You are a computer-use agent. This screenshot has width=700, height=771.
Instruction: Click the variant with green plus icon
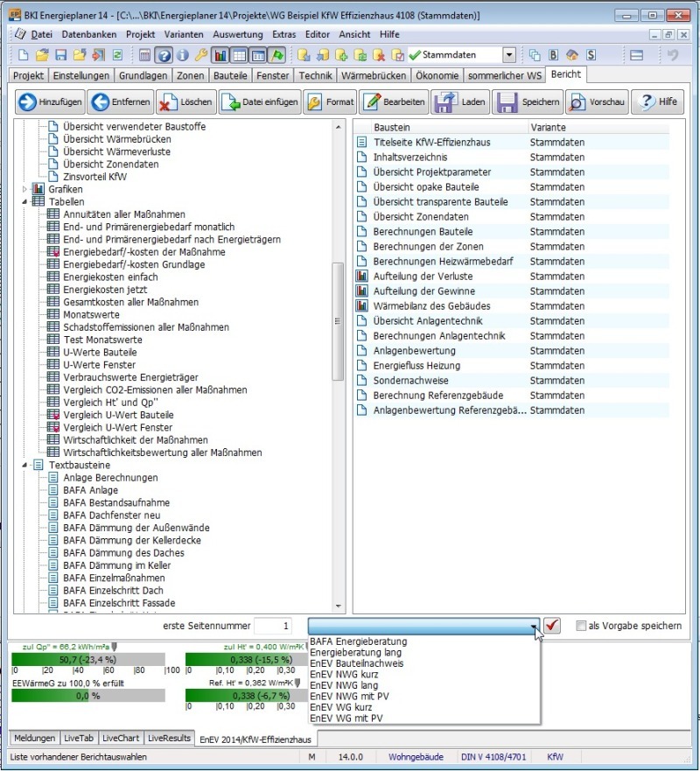tap(341, 55)
